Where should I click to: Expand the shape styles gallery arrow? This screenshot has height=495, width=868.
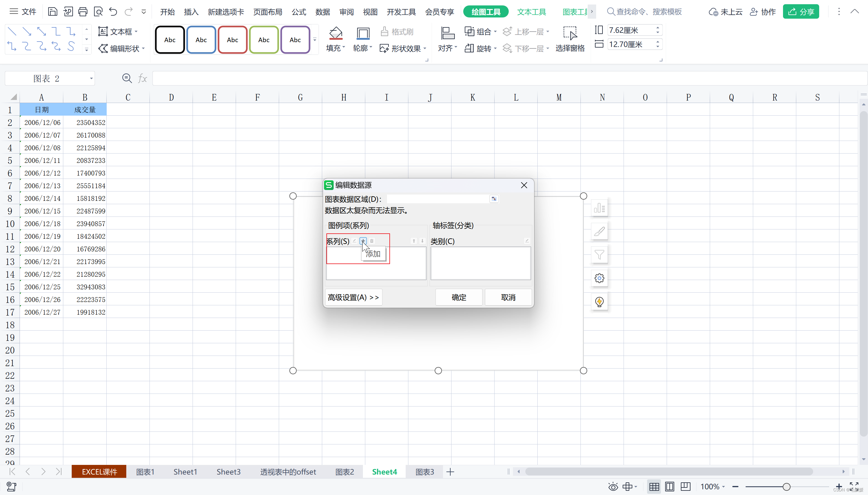(x=315, y=40)
